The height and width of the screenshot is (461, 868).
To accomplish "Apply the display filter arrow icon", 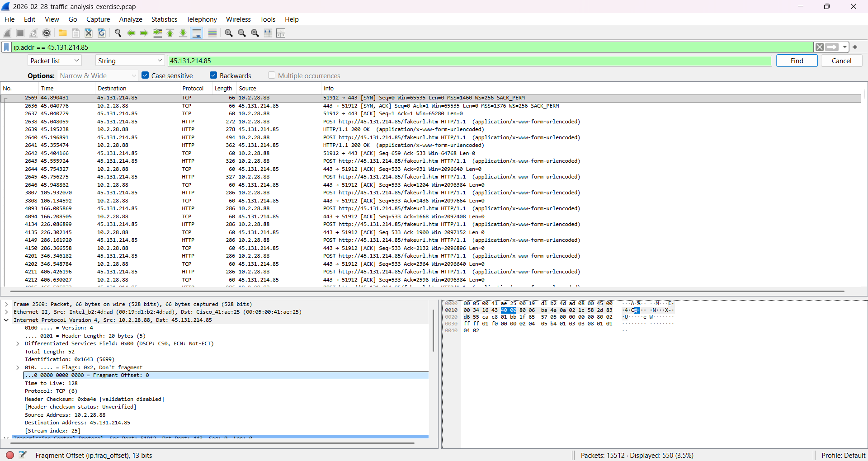I will point(832,47).
